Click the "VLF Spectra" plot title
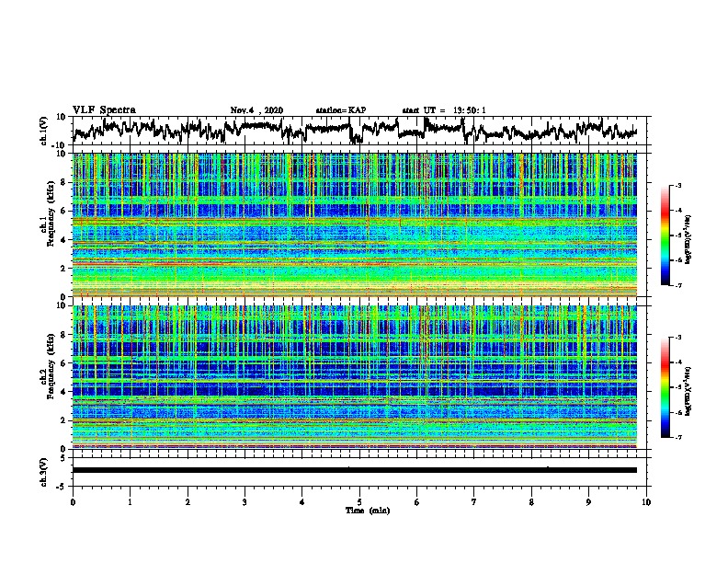The height and width of the screenshot is (563, 728). point(104,109)
